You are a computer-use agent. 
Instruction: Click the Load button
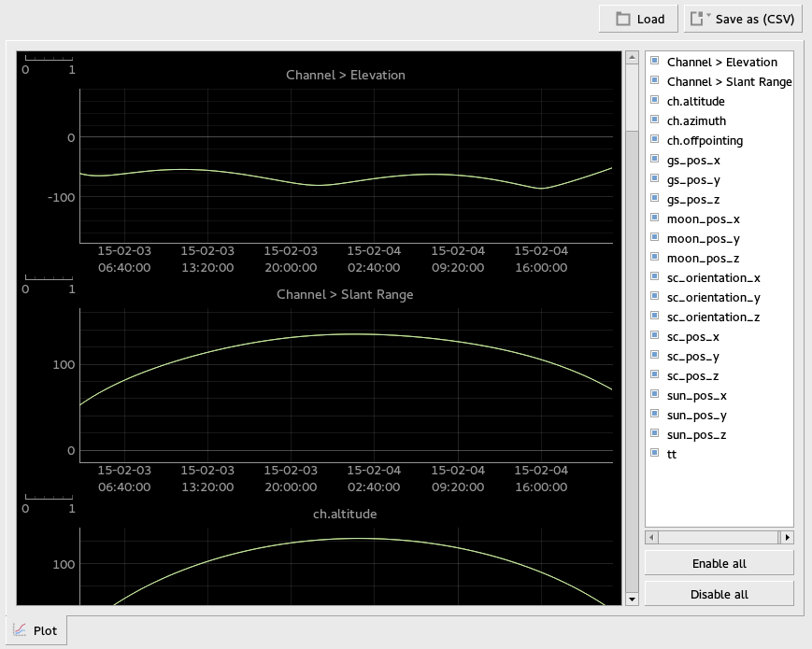pos(638,20)
